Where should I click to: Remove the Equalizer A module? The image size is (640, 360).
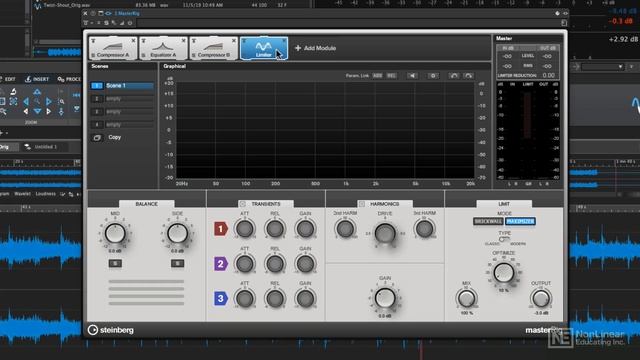coord(183,40)
